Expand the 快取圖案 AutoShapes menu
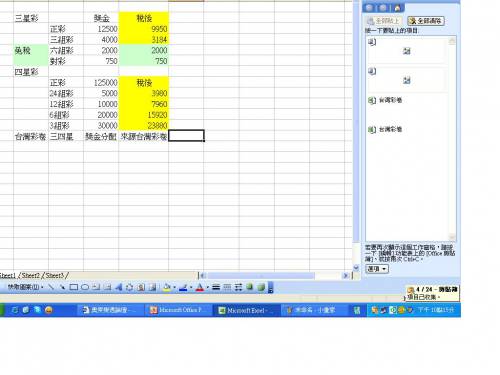This screenshot has width=500, height=375. point(25,287)
